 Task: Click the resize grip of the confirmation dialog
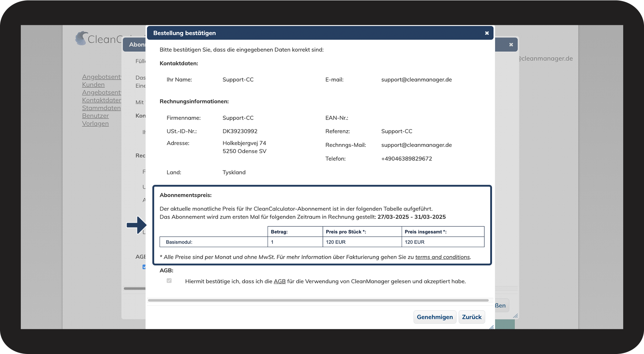tap(491, 327)
